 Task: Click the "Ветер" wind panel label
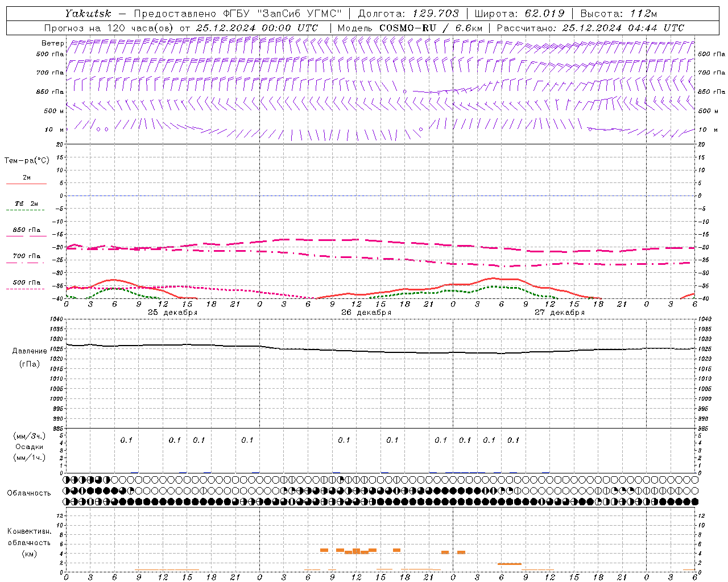coord(53,43)
